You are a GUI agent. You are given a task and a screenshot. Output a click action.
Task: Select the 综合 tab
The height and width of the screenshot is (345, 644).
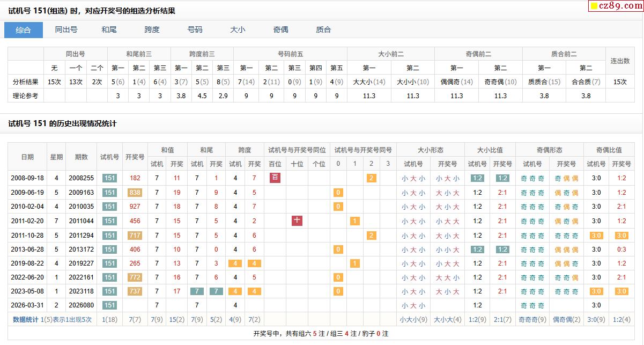click(x=24, y=30)
